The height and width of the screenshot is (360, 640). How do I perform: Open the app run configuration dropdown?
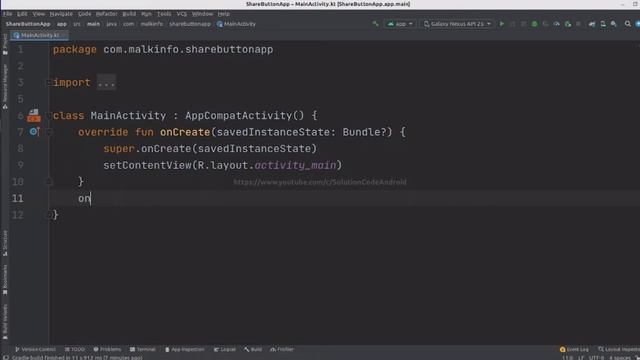click(400, 24)
